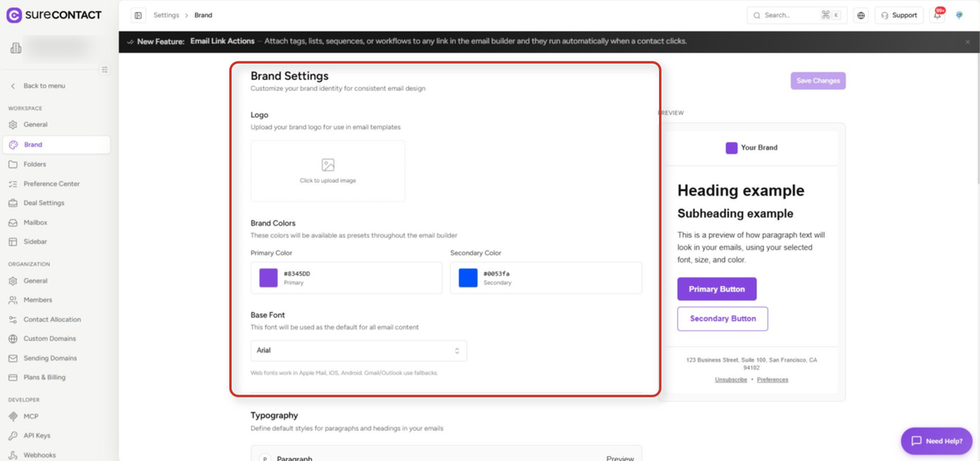The width and height of the screenshot is (980, 461).
Task: Click the Need Help? chat button
Action: click(x=936, y=441)
